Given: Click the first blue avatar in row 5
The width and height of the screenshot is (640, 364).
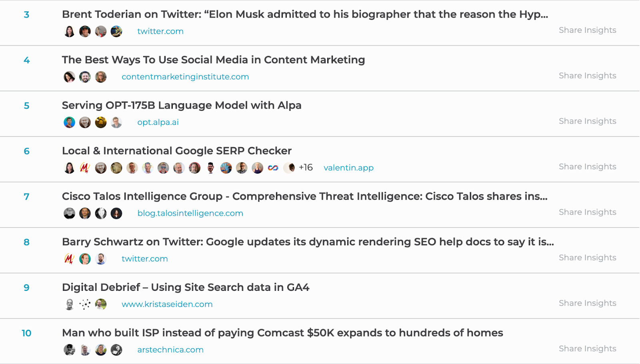Looking at the screenshot, I should click(69, 122).
